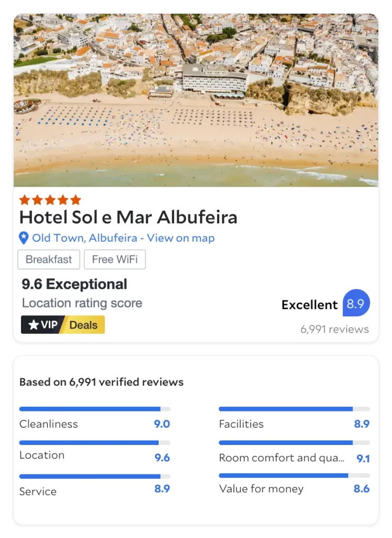Click Based on 6,991 verified reviews heading
The height and width of the screenshot is (538, 392).
coord(101,382)
